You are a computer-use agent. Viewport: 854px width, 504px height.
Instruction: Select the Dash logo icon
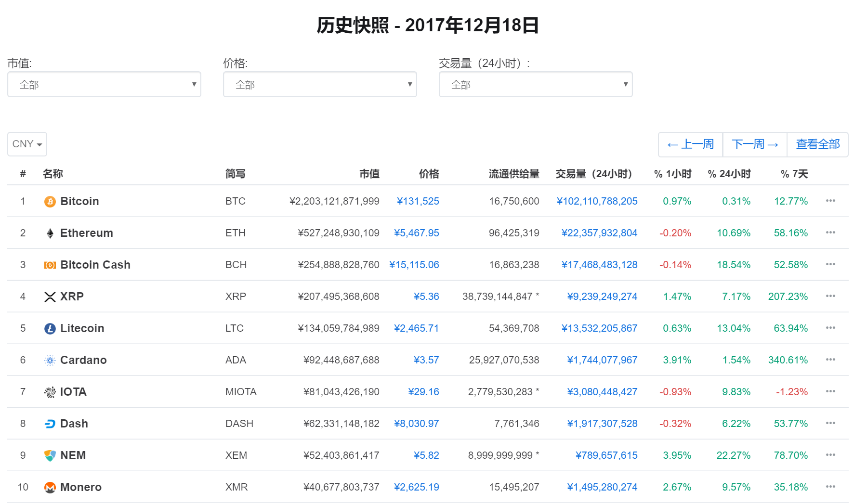pyautogui.click(x=50, y=424)
